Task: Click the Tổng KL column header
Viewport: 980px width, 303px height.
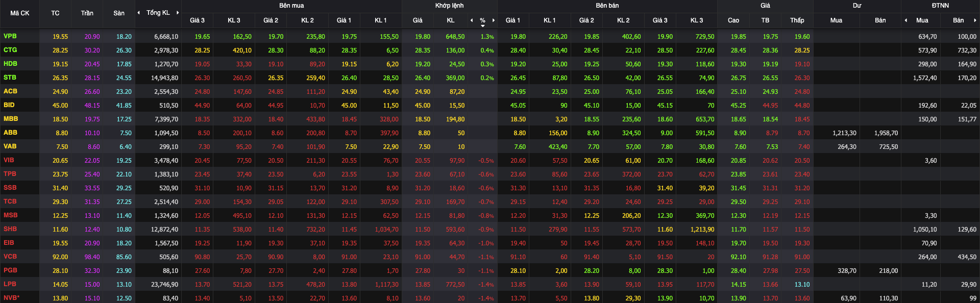Action: click(158, 13)
